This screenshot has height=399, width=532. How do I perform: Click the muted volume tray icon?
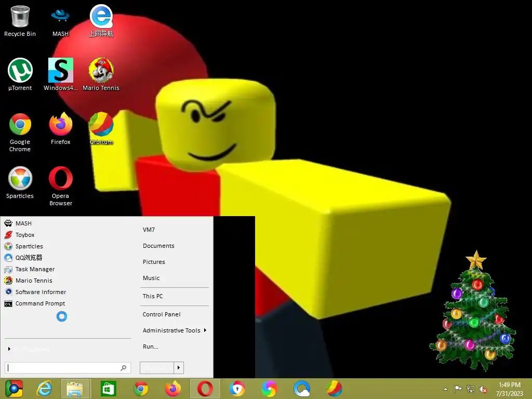coord(483,389)
